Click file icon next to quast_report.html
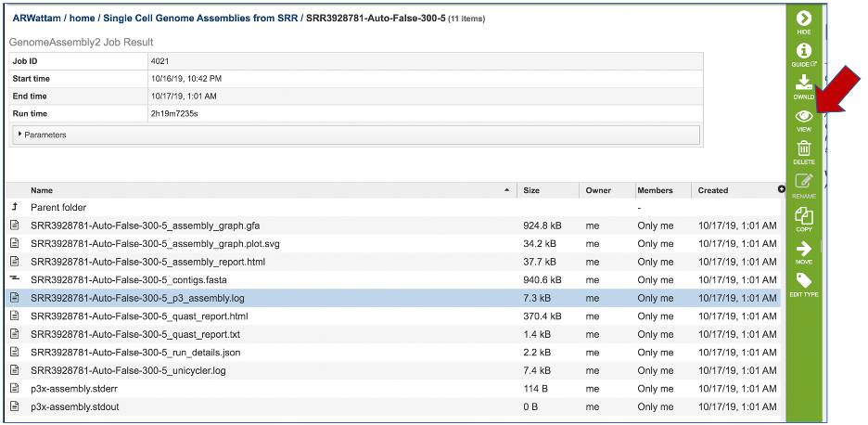 (x=15, y=316)
